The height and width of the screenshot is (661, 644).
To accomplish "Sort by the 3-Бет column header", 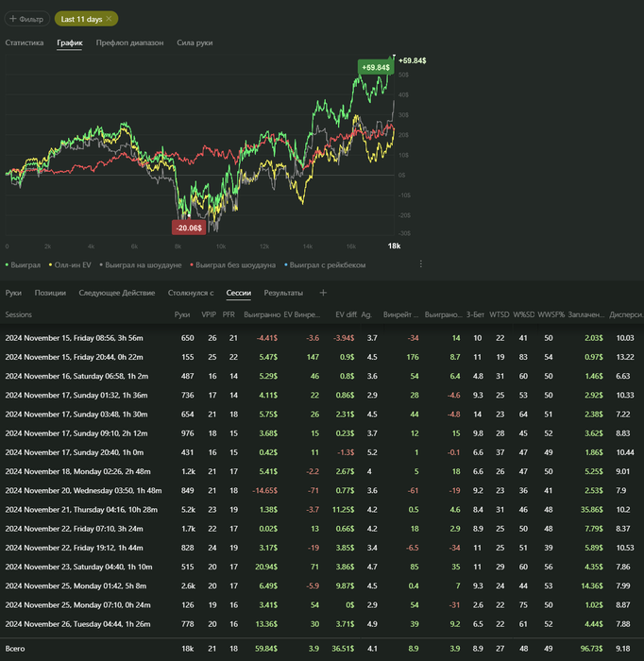I will pyautogui.click(x=475, y=314).
